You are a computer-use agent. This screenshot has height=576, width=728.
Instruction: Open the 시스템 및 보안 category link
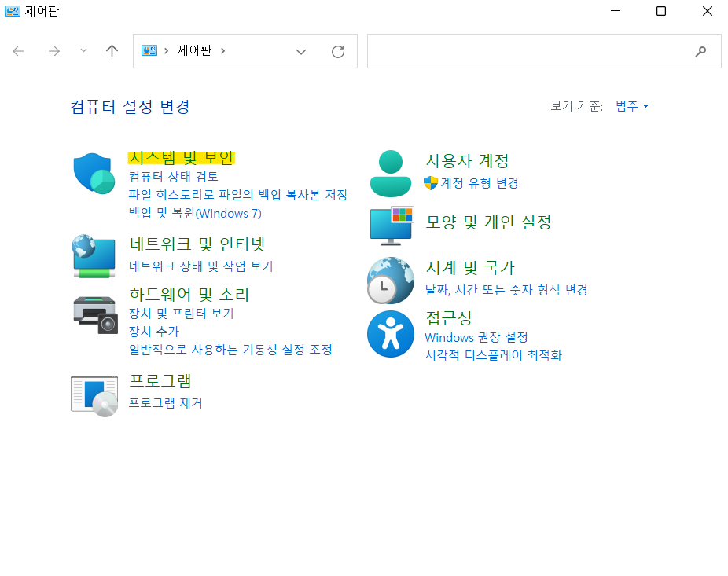pos(182,158)
